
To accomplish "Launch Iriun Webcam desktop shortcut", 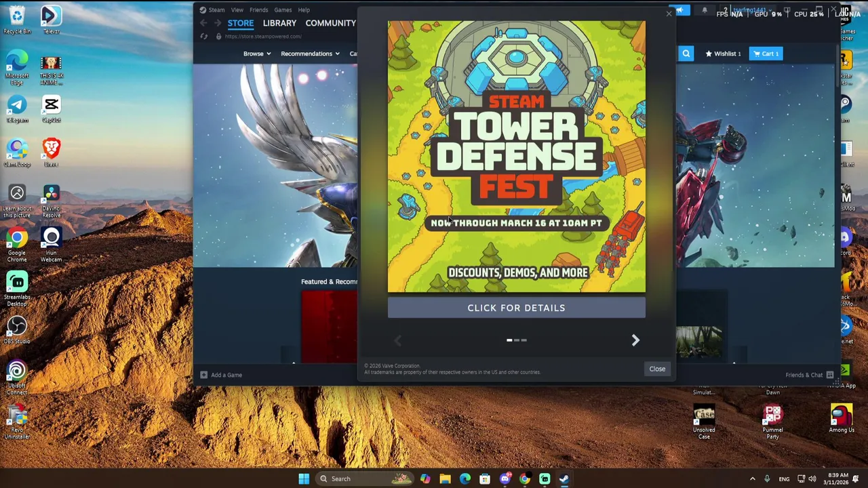I will pos(51,246).
